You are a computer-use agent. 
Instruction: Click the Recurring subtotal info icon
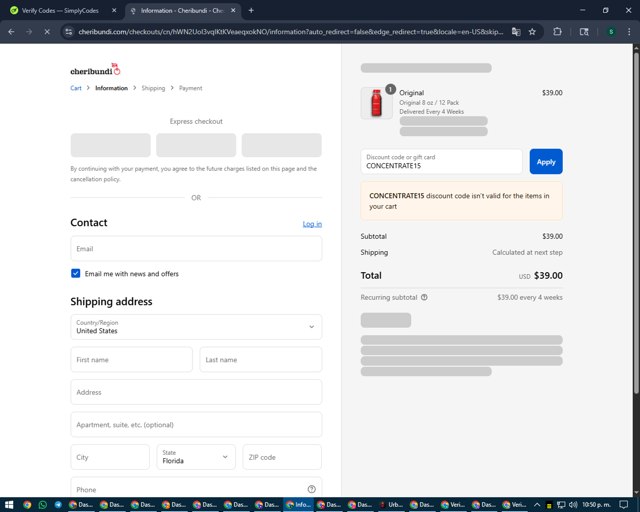(x=424, y=297)
